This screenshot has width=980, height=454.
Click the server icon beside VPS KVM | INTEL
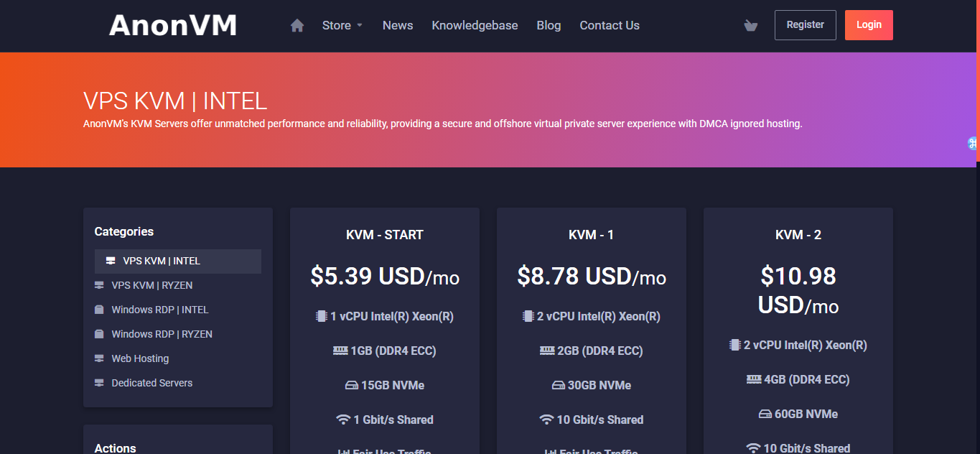point(111,261)
